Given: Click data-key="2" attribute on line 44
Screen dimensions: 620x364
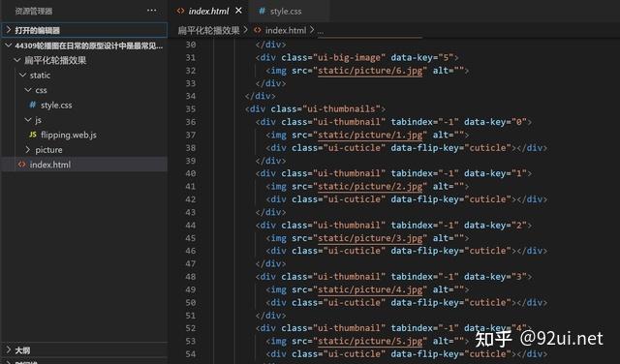Looking at the screenshot, I should pos(495,226).
